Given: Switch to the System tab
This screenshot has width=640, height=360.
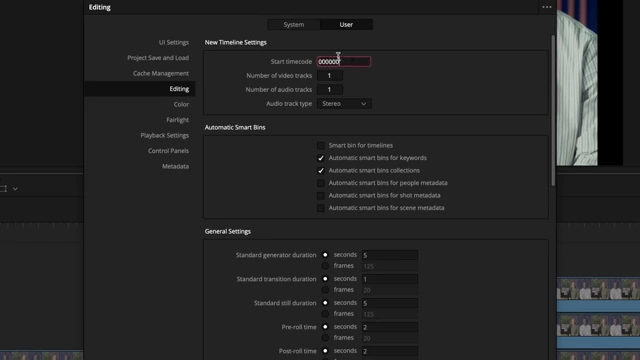Looking at the screenshot, I should 293,24.
